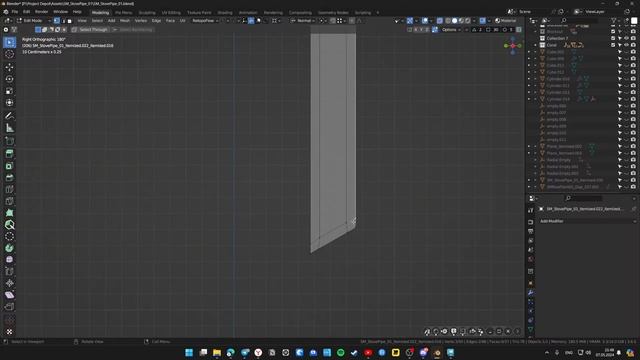The width and height of the screenshot is (640, 360).
Task: Switch to the UV Editing workspace tab
Action: click(171, 13)
